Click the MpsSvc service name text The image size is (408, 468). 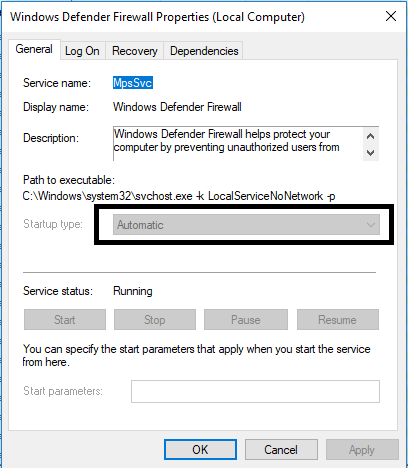click(133, 83)
